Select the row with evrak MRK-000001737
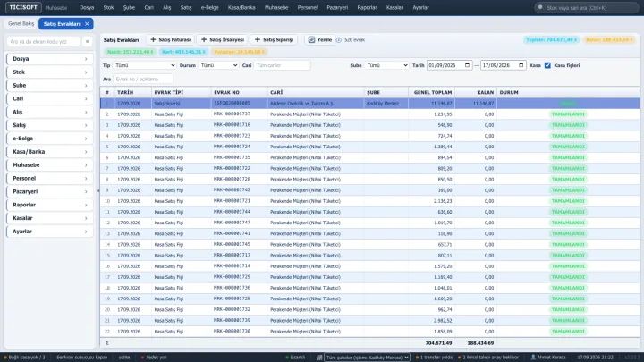This screenshot has width=644, height=362. click(369, 114)
